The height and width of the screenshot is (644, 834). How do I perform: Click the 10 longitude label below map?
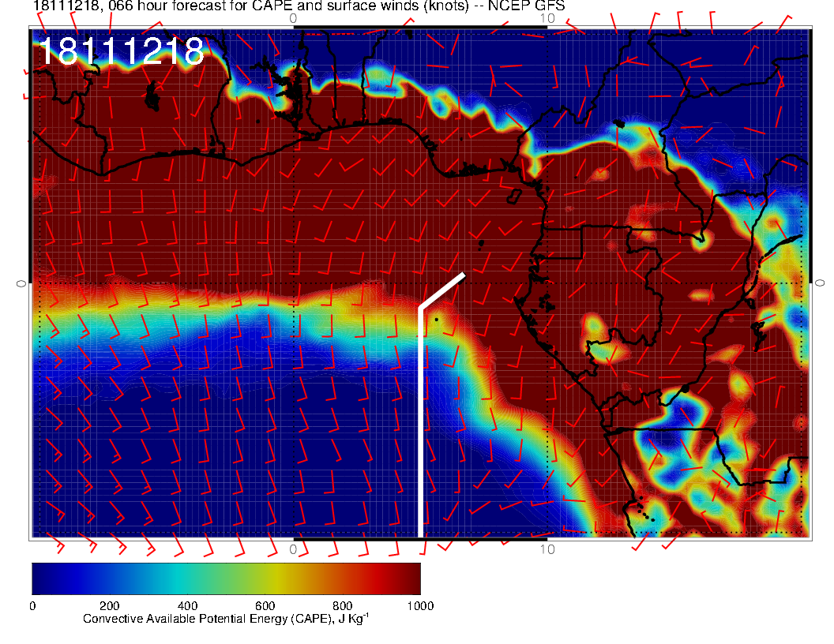point(547,549)
